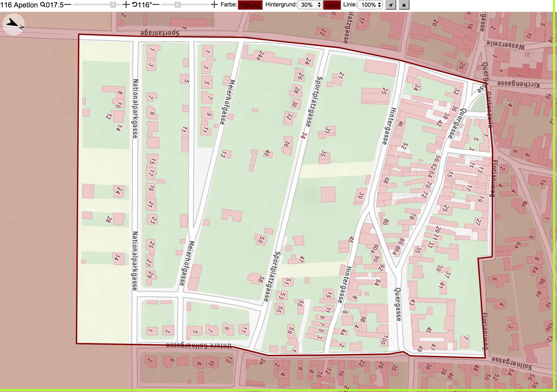Click the Linie color swatch

click(x=332, y=5)
